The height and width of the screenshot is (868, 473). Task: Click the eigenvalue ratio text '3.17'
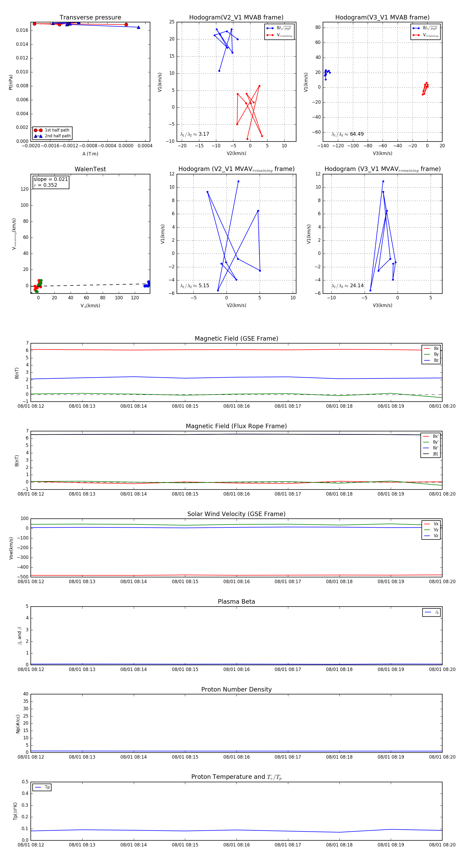(x=204, y=134)
